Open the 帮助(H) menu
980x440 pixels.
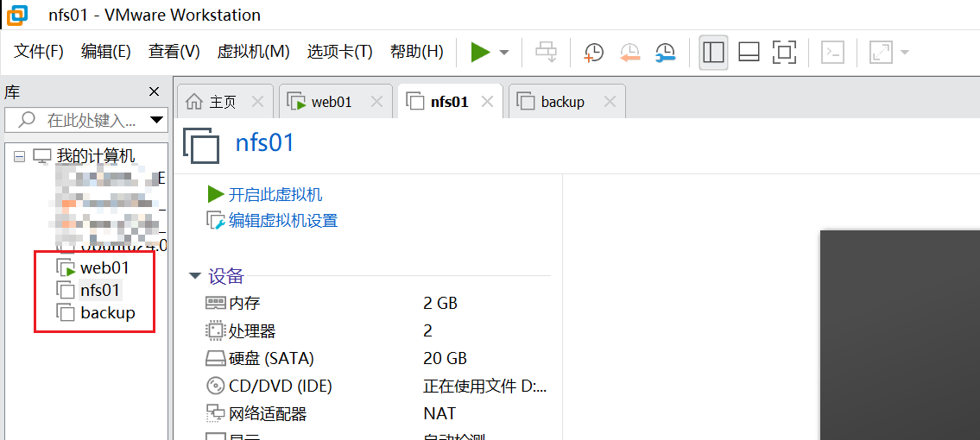[x=416, y=52]
